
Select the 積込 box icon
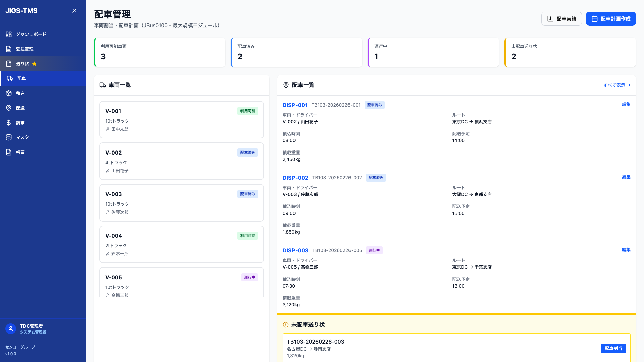[9, 93]
